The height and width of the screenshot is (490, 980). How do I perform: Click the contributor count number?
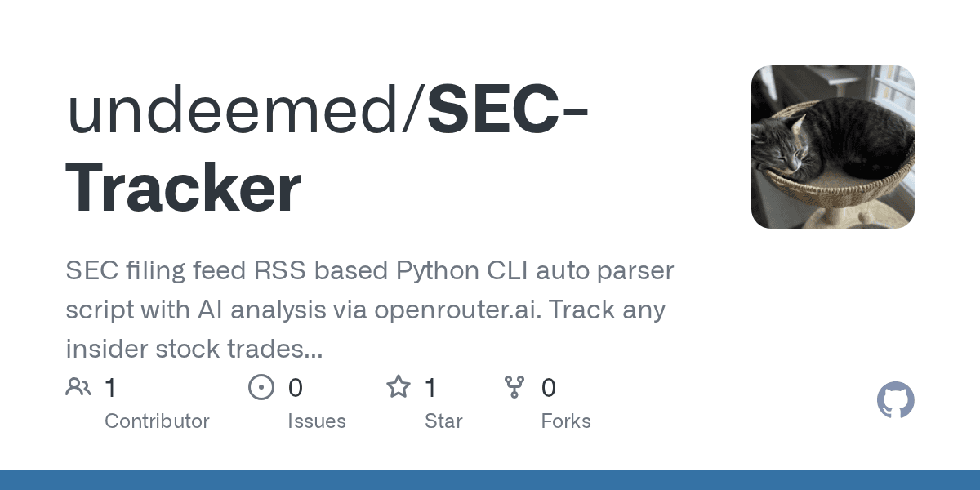click(x=110, y=388)
